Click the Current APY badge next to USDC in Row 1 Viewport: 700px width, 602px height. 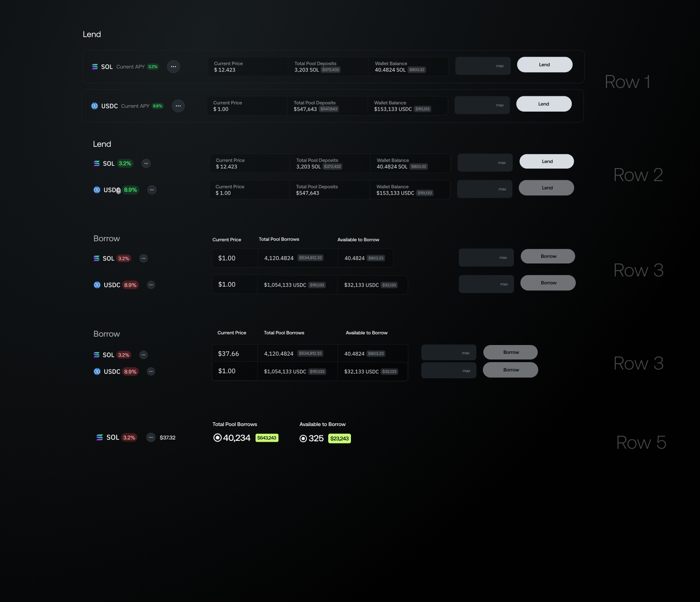157,106
